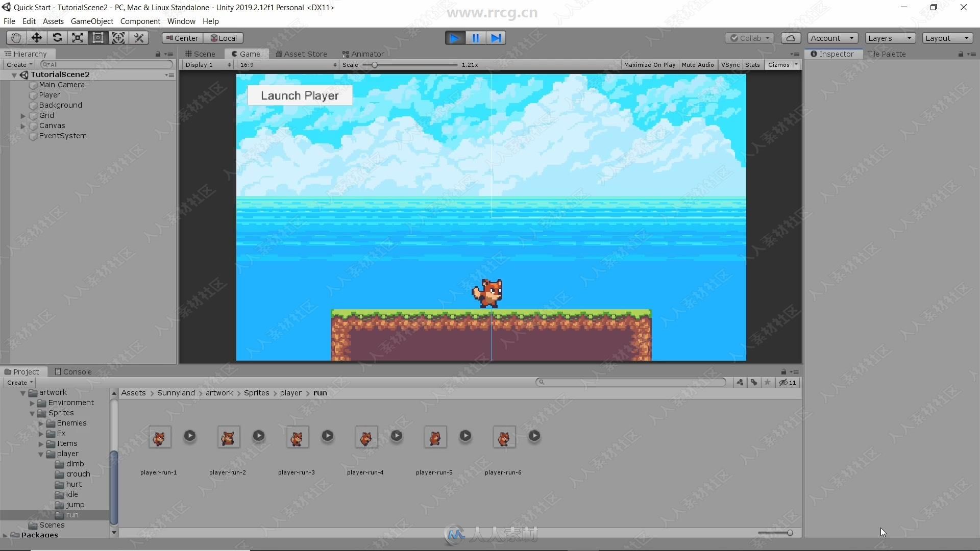Switch to the Tile Palette tab

click(x=887, y=54)
